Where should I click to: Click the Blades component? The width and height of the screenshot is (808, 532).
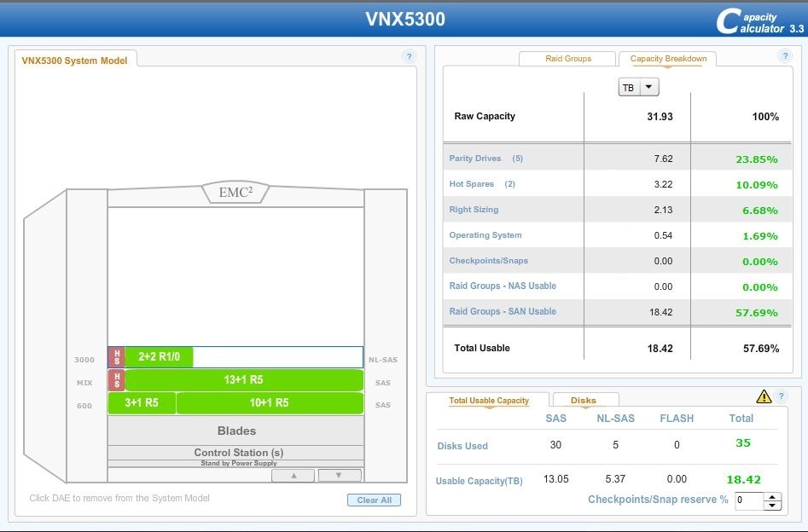tap(236, 431)
